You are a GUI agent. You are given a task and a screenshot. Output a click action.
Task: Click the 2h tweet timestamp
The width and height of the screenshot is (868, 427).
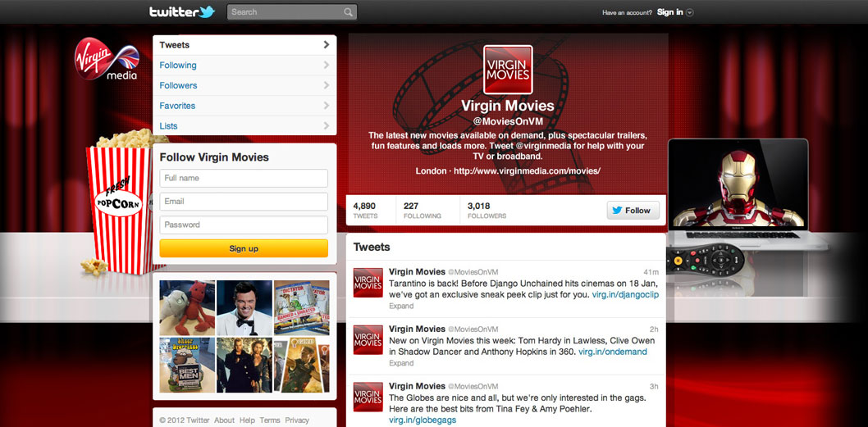click(x=654, y=329)
